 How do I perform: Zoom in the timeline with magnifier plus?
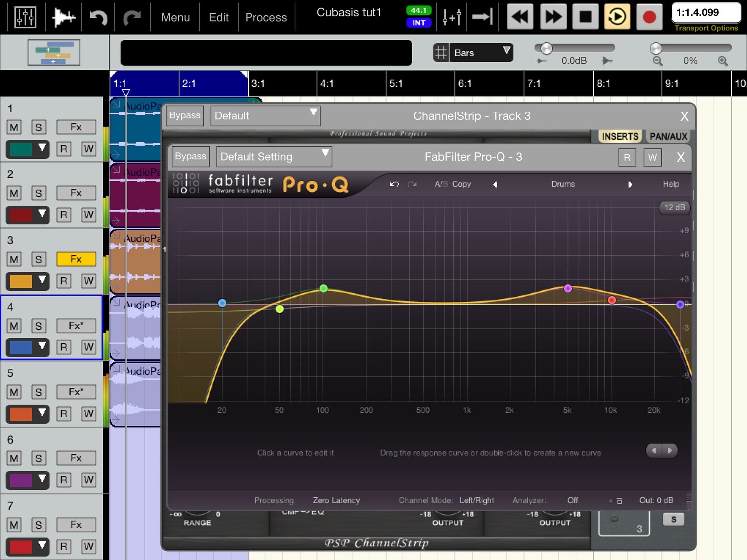[x=723, y=61]
